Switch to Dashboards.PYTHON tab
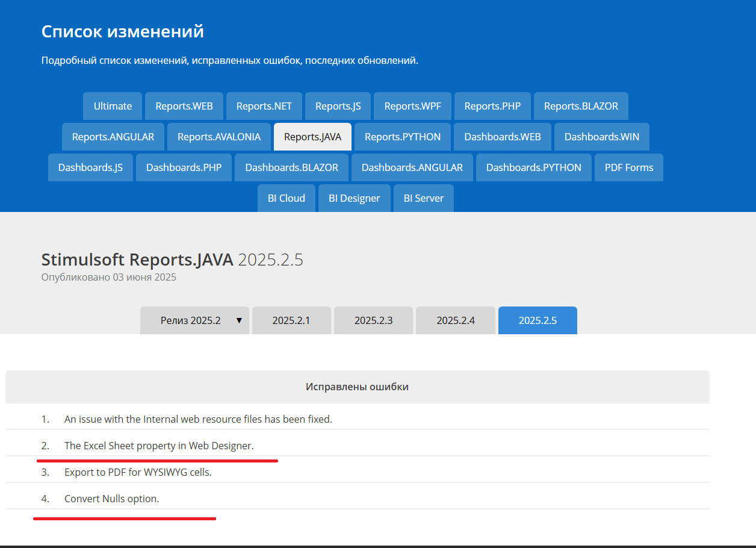Viewport: 756px width, 548px height. point(534,167)
